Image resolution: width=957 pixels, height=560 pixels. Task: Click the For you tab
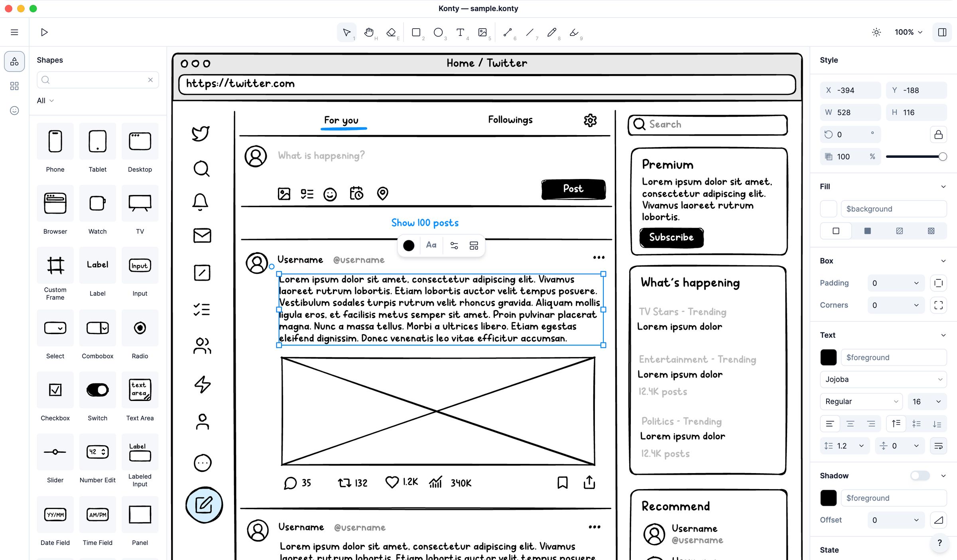tap(341, 120)
